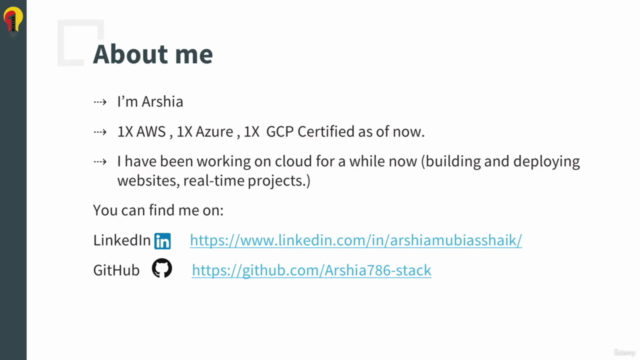640x360 pixels.
Task: Click the "I'm Arshia" text line
Action: point(150,102)
